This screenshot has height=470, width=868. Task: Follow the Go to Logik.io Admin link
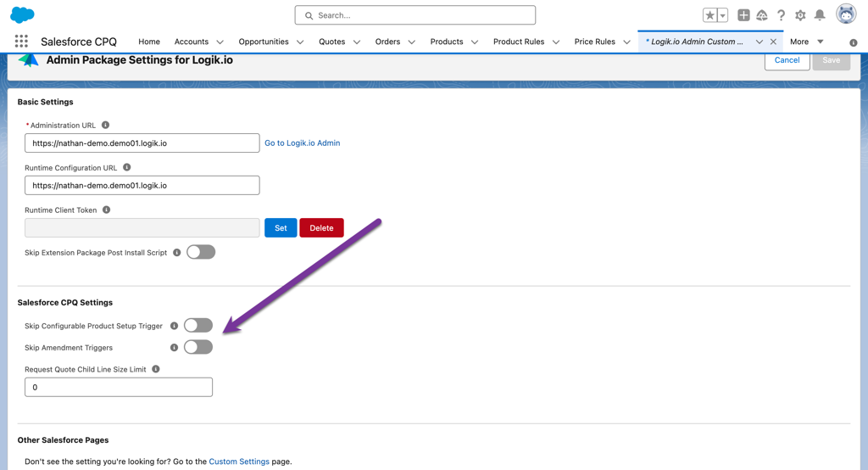(x=303, y=143)
